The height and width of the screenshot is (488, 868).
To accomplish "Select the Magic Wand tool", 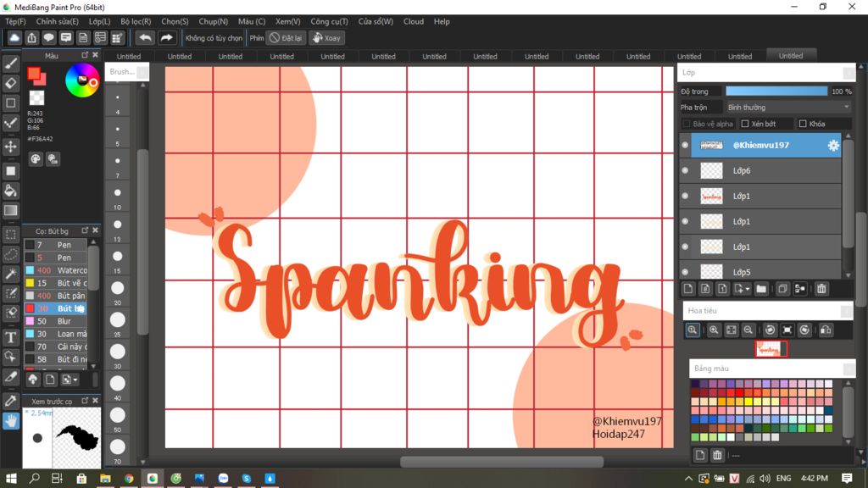I will tap(10, 274).
